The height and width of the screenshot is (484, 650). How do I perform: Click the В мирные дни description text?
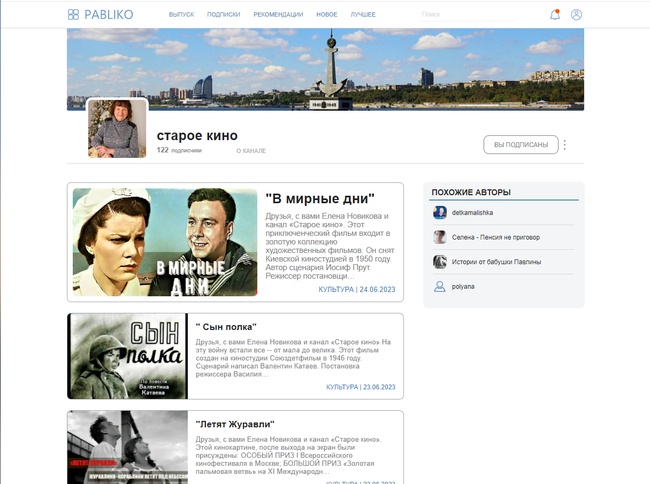coord(330,246)
